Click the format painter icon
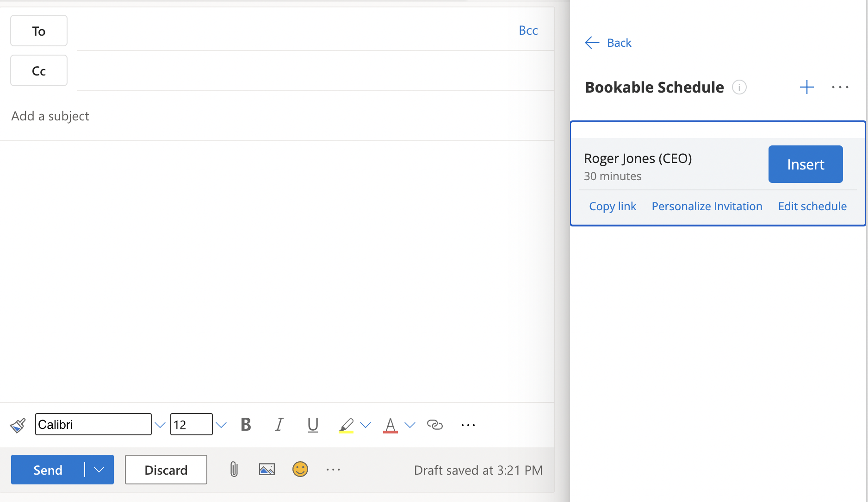 point(18,425)
